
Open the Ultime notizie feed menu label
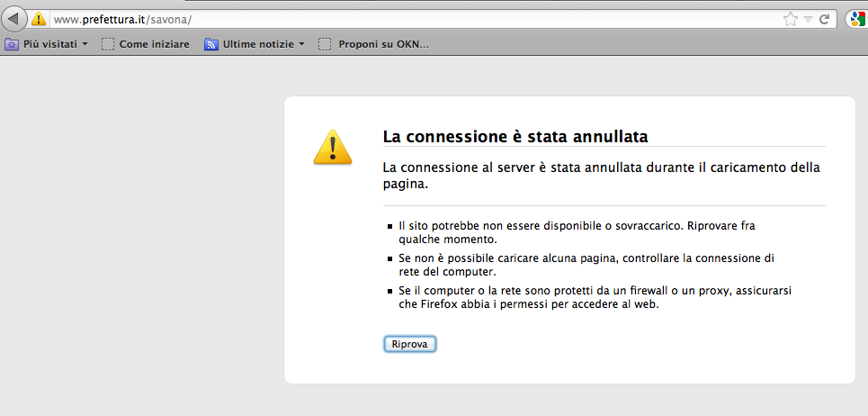[258, 44]
